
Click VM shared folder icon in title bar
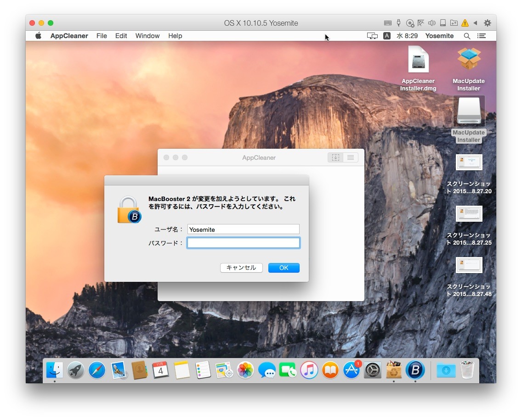[454, 23]
